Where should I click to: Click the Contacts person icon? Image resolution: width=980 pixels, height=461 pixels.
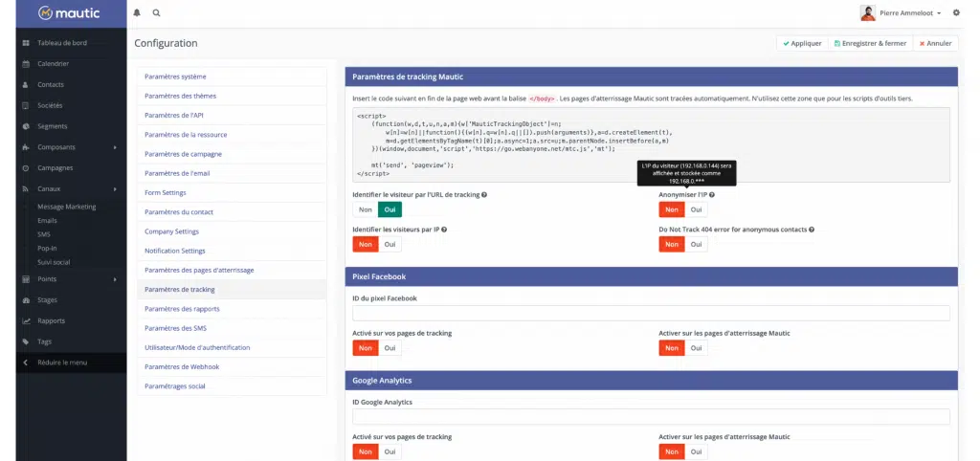(x=26, y=85)
